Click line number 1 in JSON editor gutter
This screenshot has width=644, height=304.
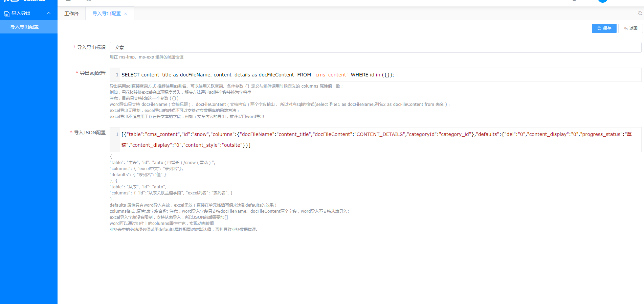pyautogui.click(x=117, y=134)
